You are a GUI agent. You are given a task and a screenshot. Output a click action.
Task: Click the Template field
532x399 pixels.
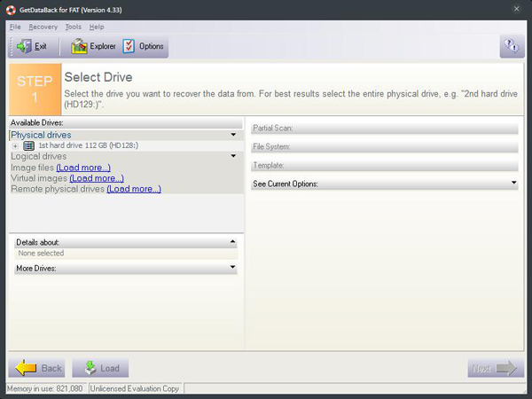click(385, 166)
